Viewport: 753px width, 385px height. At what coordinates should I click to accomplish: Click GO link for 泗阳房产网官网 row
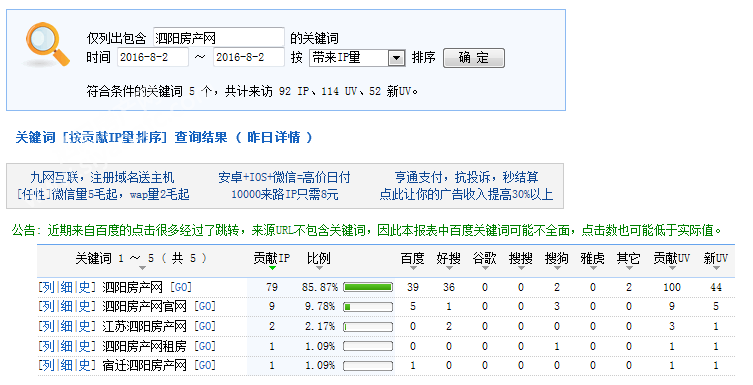[205, 306]
